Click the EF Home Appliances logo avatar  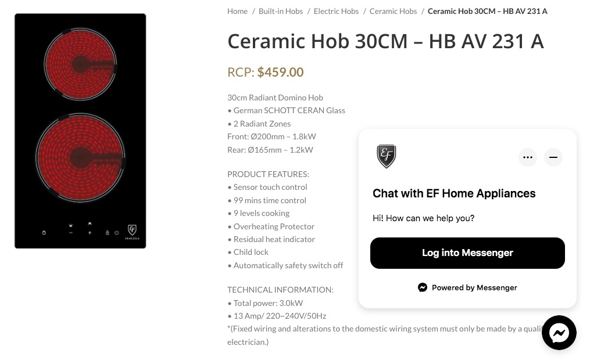pos(386,156)
